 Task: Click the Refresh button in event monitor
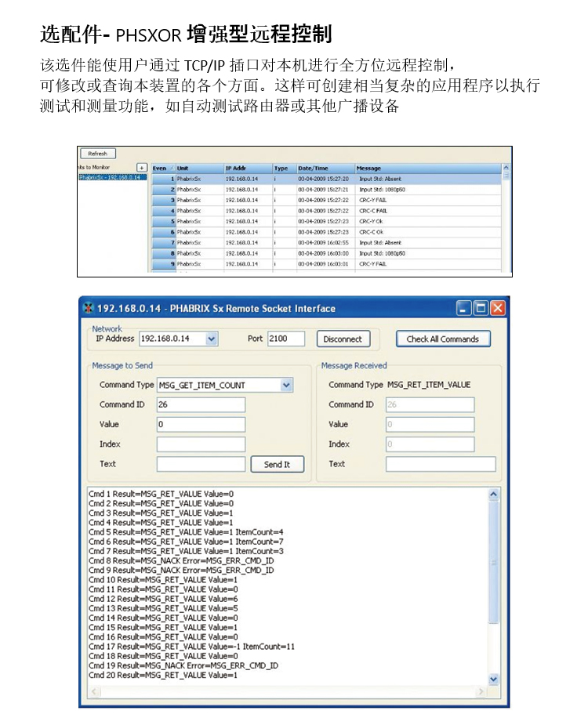[98, 154]
